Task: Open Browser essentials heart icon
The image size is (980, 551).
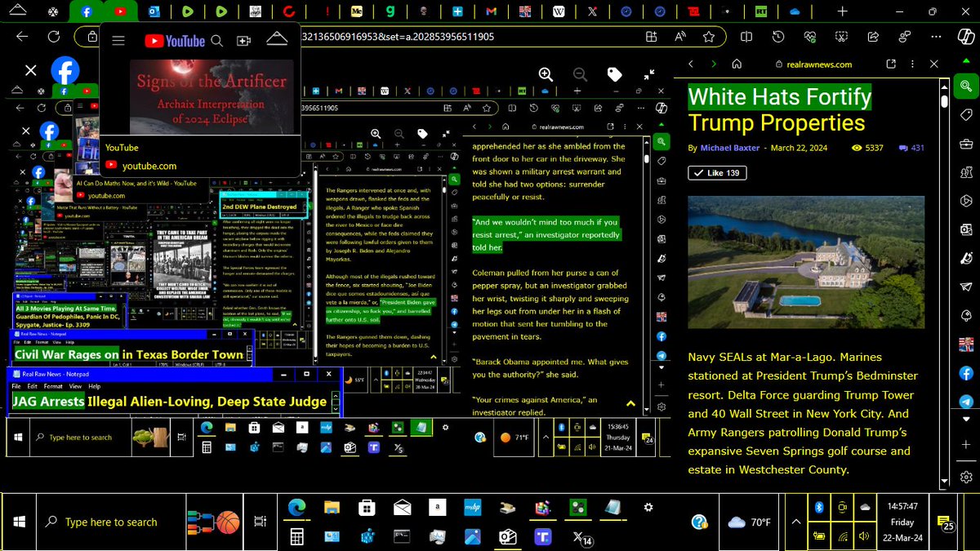Action: coord(810,37)
